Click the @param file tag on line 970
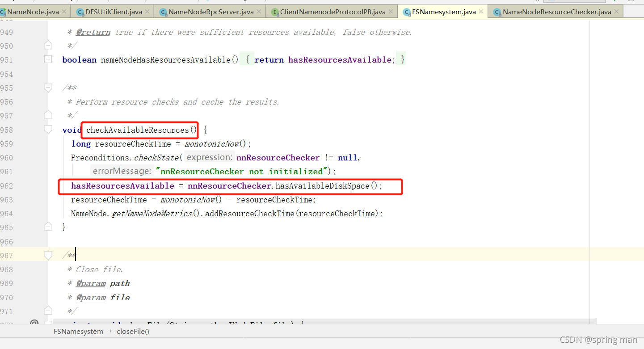The image size is (644, 349). tap(103, 298)
